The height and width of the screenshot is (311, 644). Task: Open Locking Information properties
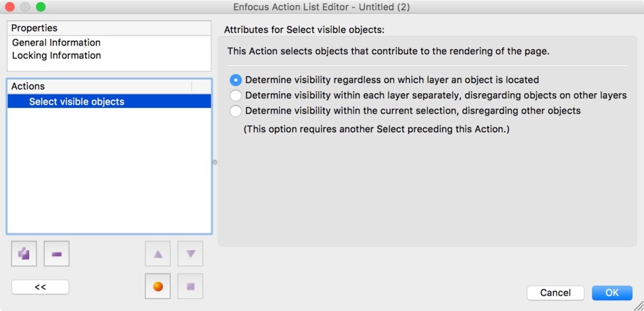pyautogui.click(x=56, y=56)
